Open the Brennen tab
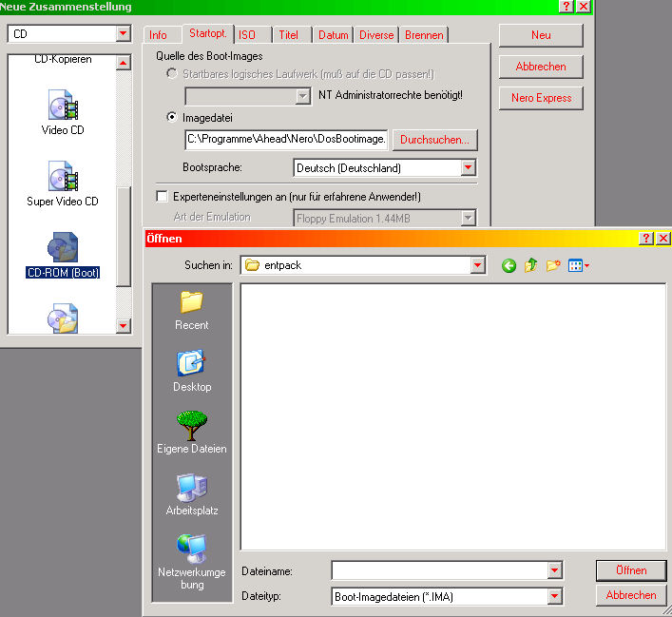Screen dimensions: 672x617 tap(424, 35)
